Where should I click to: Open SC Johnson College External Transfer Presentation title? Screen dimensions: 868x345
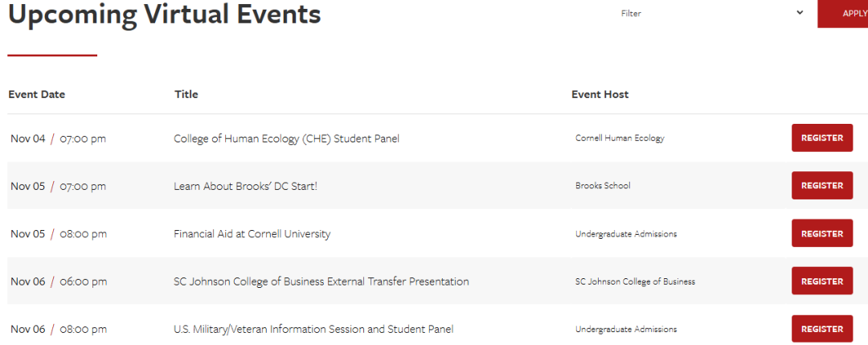point(321,281)
